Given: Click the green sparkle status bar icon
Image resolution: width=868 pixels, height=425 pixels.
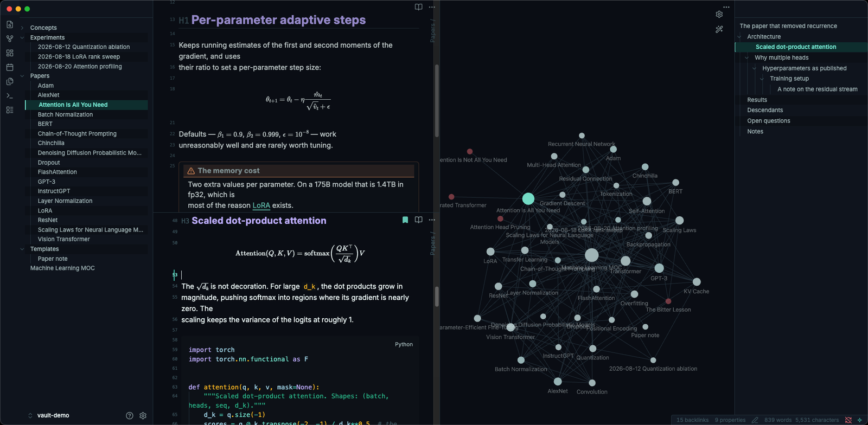Looking at the screenshot, I should 859,420.
